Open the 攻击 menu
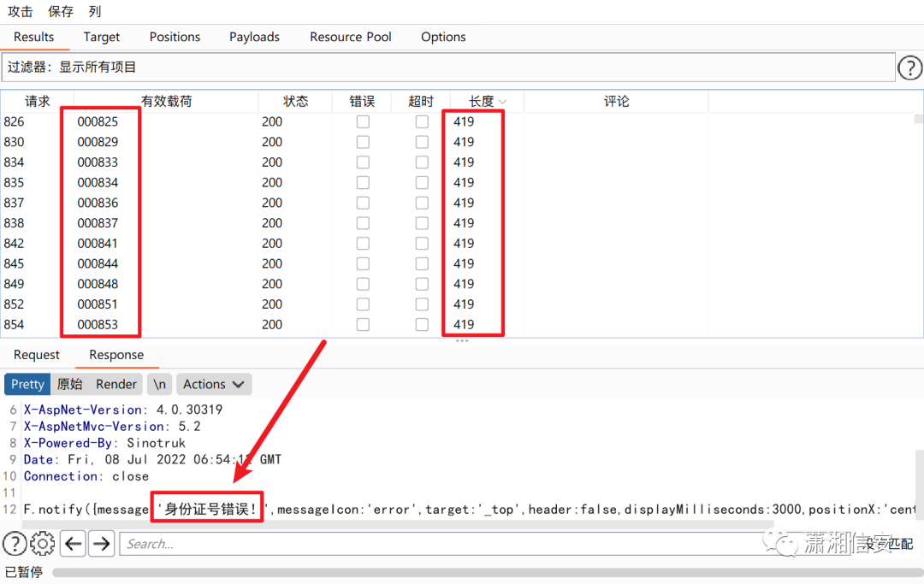Viewport: 924px width, 584px height. 21,12
